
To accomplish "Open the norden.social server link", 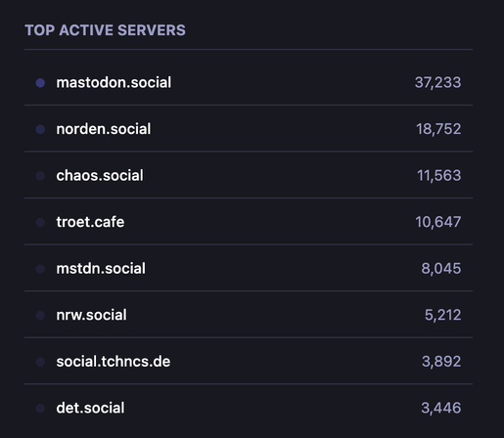I will click(x=104, y=129).
